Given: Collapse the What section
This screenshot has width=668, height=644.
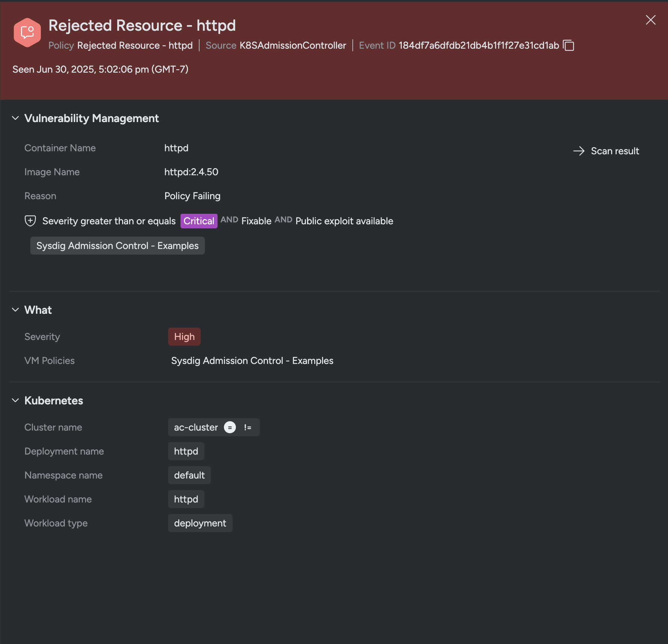Looking at the screenshot, I should (15, 310).
